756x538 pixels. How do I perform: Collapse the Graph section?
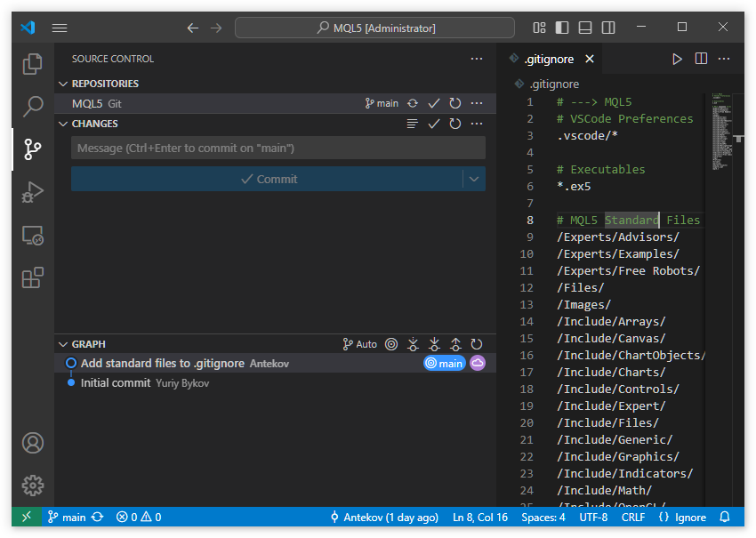(62, 344)
